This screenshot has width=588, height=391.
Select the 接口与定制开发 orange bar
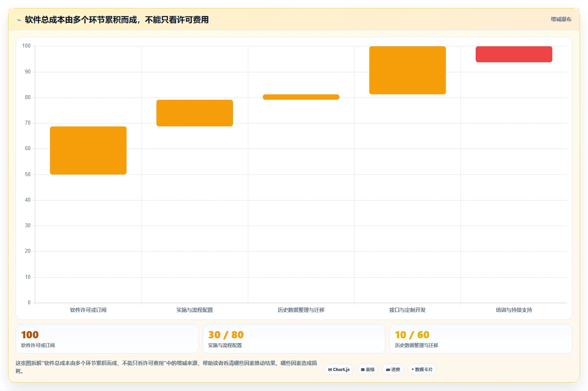coord(407,70)
